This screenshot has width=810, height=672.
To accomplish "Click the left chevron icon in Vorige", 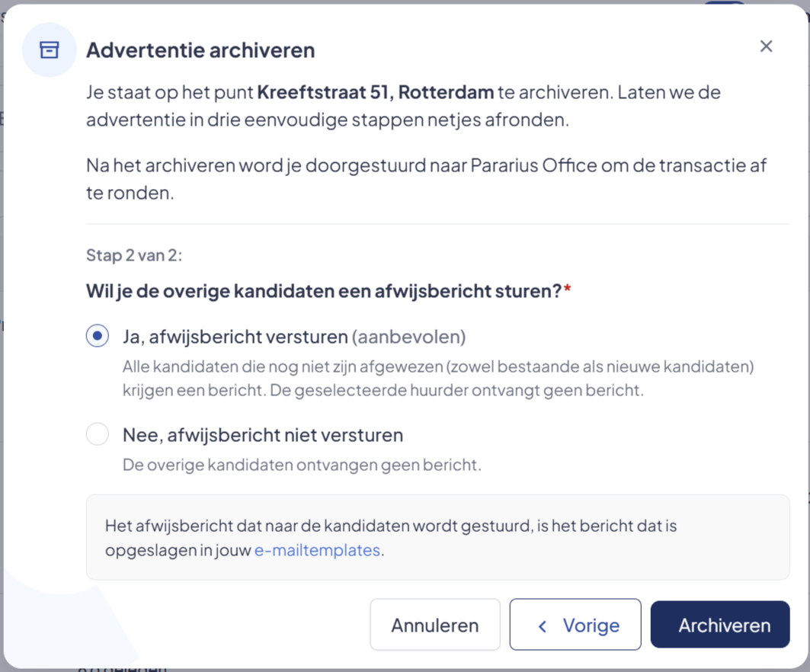I will [x=543, y=626].
